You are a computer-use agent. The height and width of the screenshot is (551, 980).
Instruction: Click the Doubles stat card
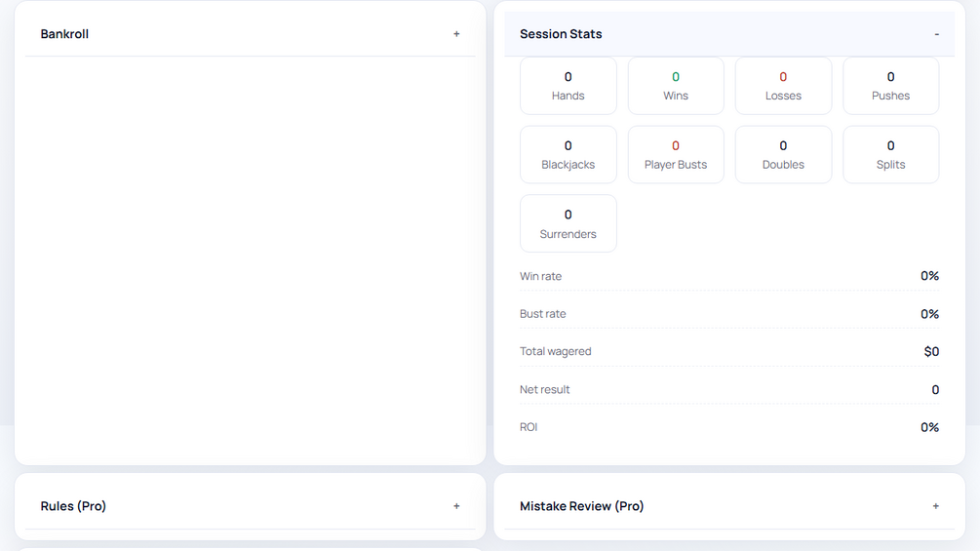[783, 155]
